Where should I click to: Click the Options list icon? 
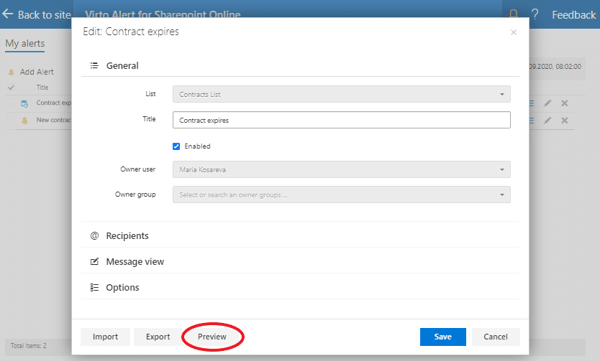[94, 287]
